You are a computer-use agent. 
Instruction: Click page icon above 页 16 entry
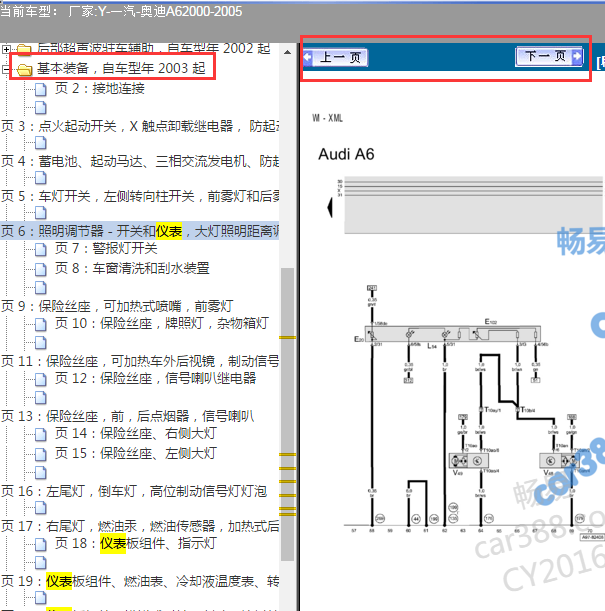[x=41, y=473]
